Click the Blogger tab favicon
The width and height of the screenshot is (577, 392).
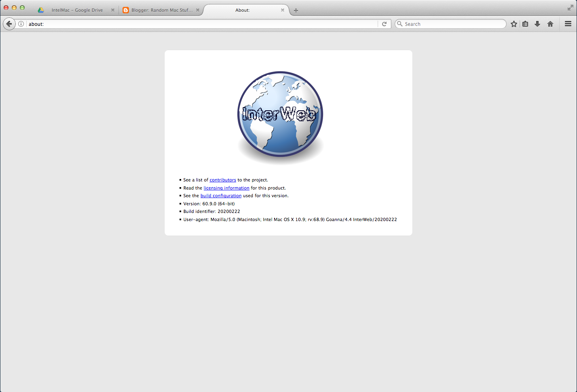pos(126,10)
